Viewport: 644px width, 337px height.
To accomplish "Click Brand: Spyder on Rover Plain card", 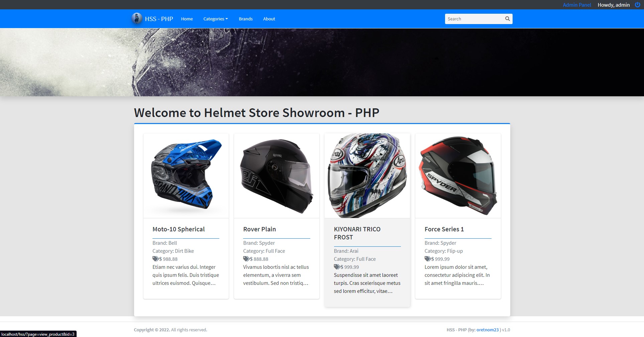I will click(x=259, y=243).
